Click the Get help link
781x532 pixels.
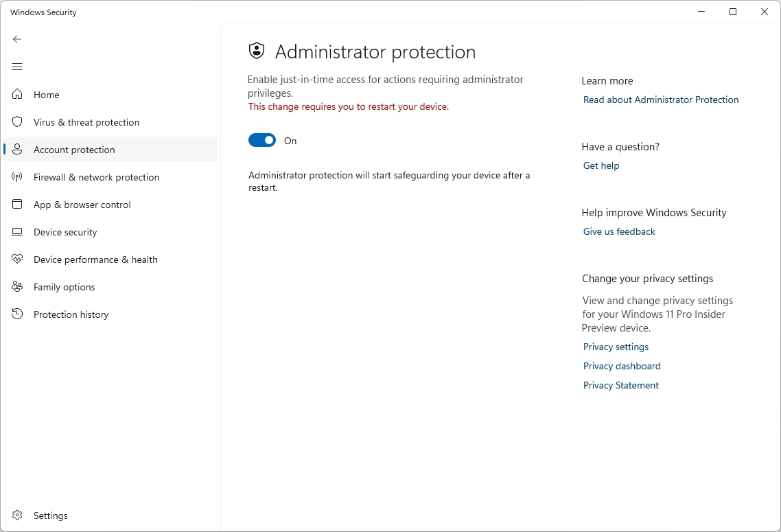601,165
